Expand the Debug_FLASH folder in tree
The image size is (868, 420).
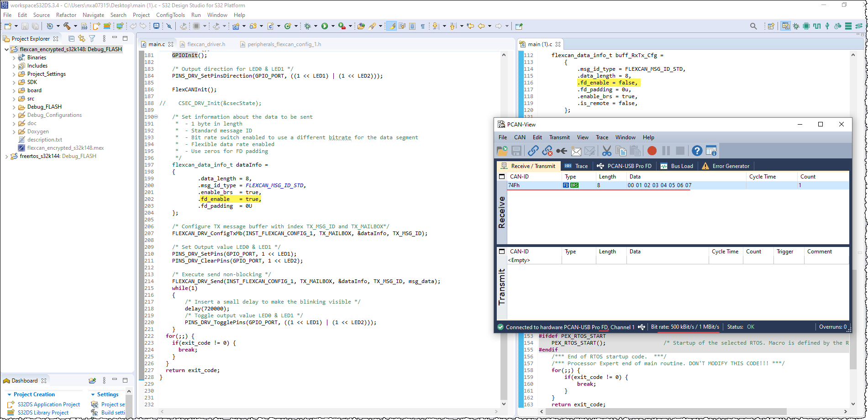(14, 107)
